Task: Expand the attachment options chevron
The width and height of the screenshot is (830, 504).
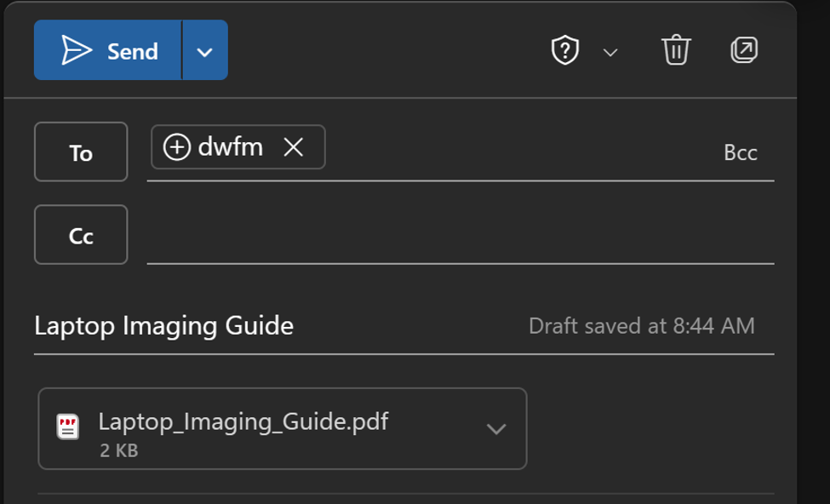Action: 496,429
